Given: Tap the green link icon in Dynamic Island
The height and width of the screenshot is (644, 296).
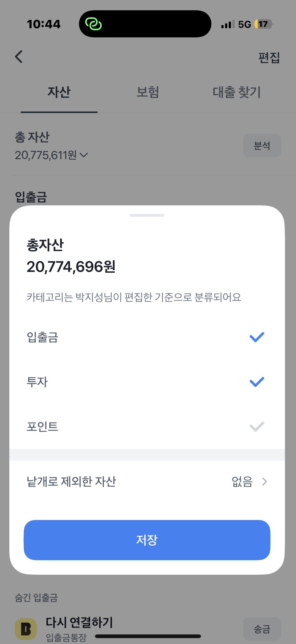Looking at the screenshot, I should [94, 24].
